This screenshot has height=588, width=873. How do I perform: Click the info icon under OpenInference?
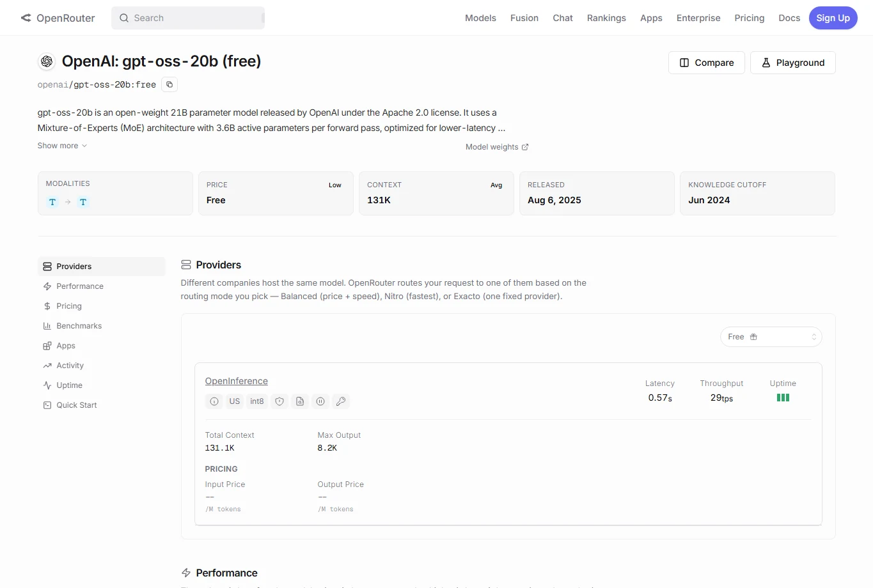pos(214,401)
